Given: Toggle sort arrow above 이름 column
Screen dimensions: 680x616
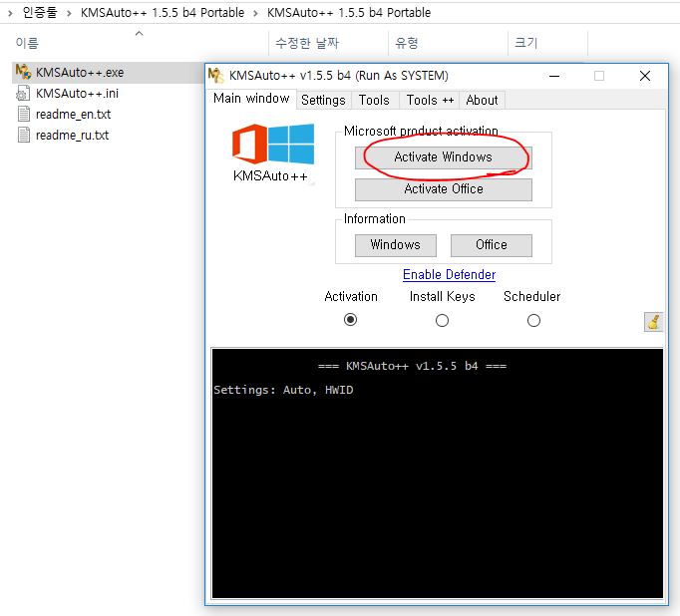Looking at the screenshot, I should pyautogui.click(x=140, y=33).
